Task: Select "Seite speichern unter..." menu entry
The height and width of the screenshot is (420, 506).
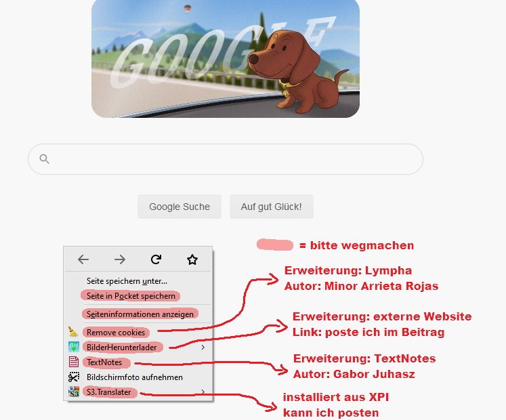Action: [127, 281]
